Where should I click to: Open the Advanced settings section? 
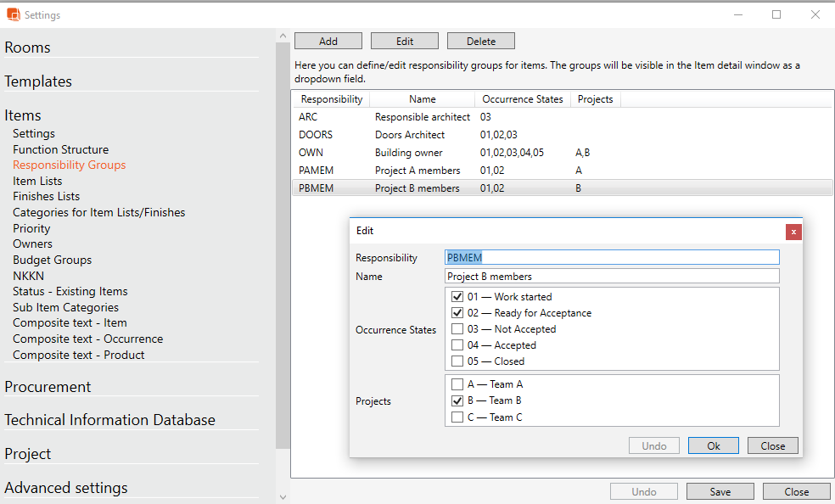tap(65, 488)
